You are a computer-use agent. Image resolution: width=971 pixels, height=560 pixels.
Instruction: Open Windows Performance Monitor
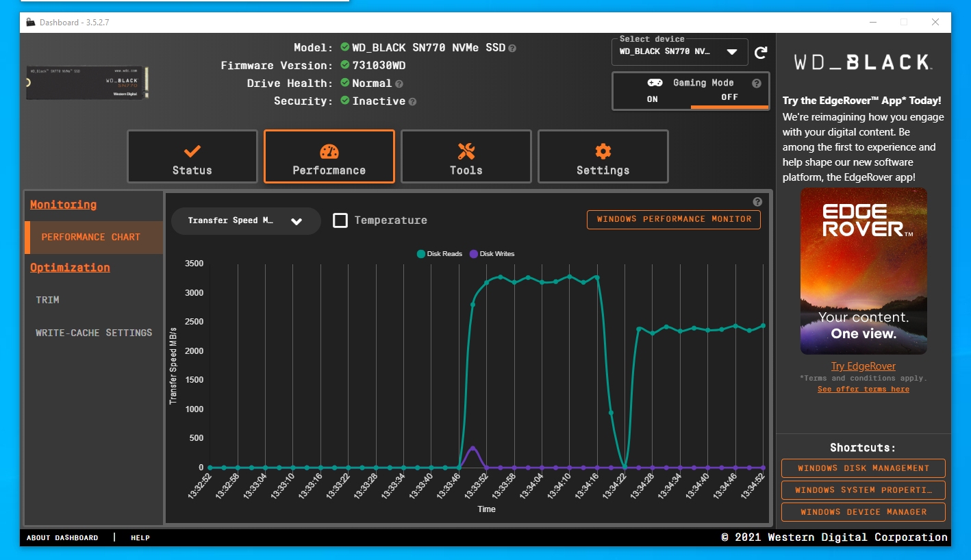tap(674, 220)
